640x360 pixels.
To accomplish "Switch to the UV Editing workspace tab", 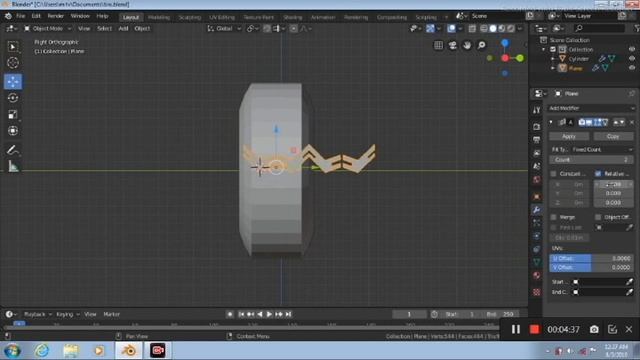I will [x=222, y=17].
